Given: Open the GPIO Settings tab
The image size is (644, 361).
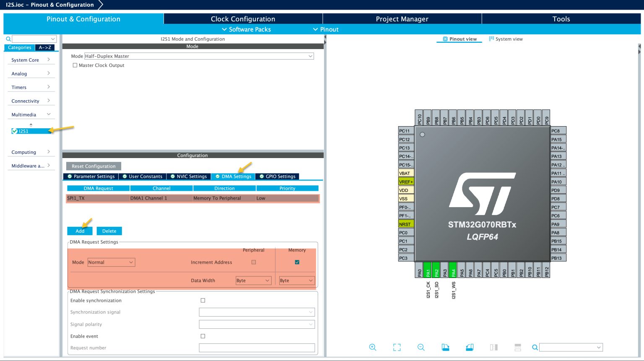Looking at the screenshot, I should tap(277, 176).
